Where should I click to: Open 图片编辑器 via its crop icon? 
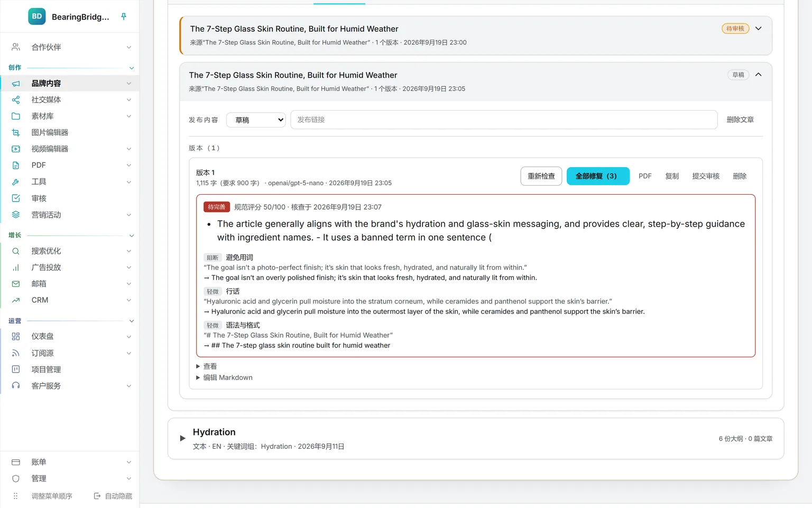[x=16, y=132]
